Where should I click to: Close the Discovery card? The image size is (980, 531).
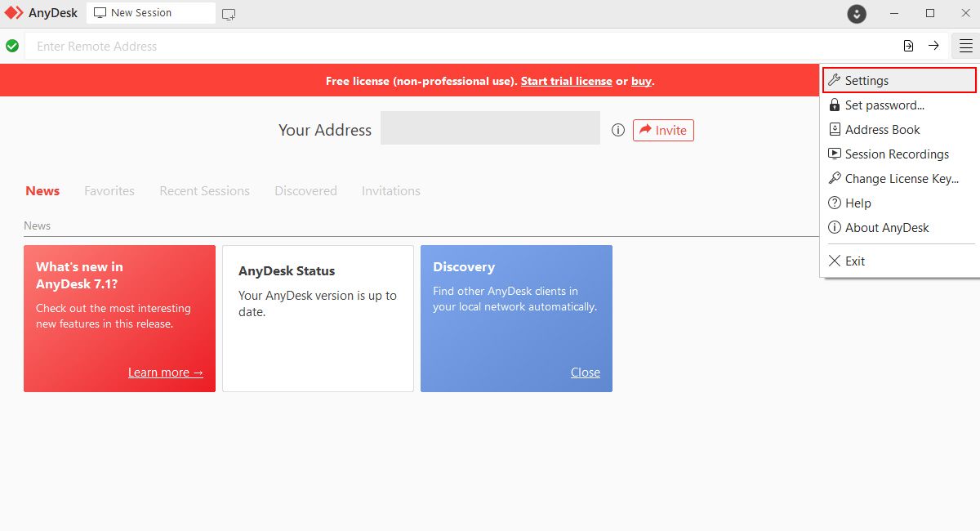click(585, 372)
